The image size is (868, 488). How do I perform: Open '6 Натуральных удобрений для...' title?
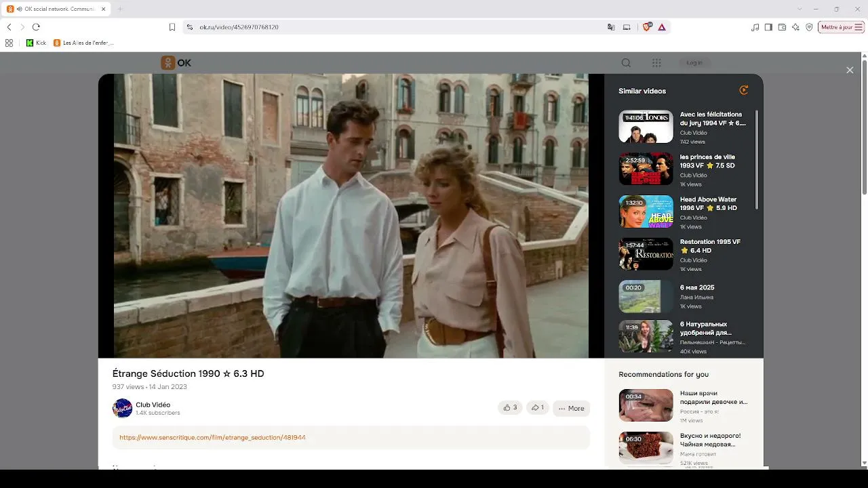(706, 328)
